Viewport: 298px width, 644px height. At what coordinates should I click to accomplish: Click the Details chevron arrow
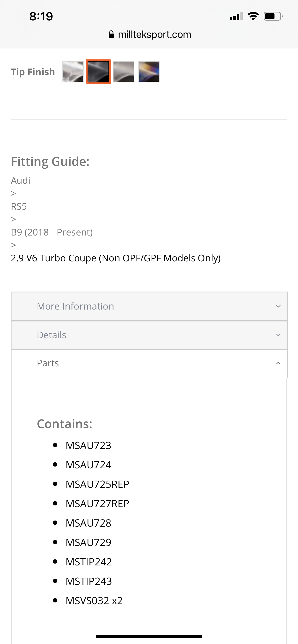[x=278, y=335]
